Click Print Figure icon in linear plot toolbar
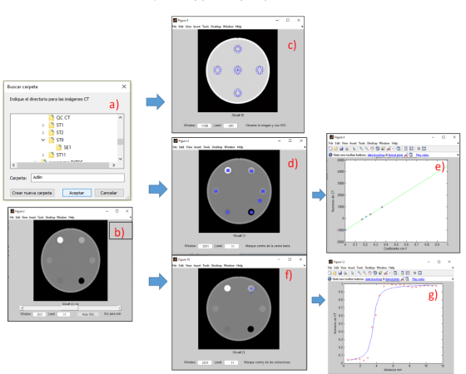 [347, 149]
